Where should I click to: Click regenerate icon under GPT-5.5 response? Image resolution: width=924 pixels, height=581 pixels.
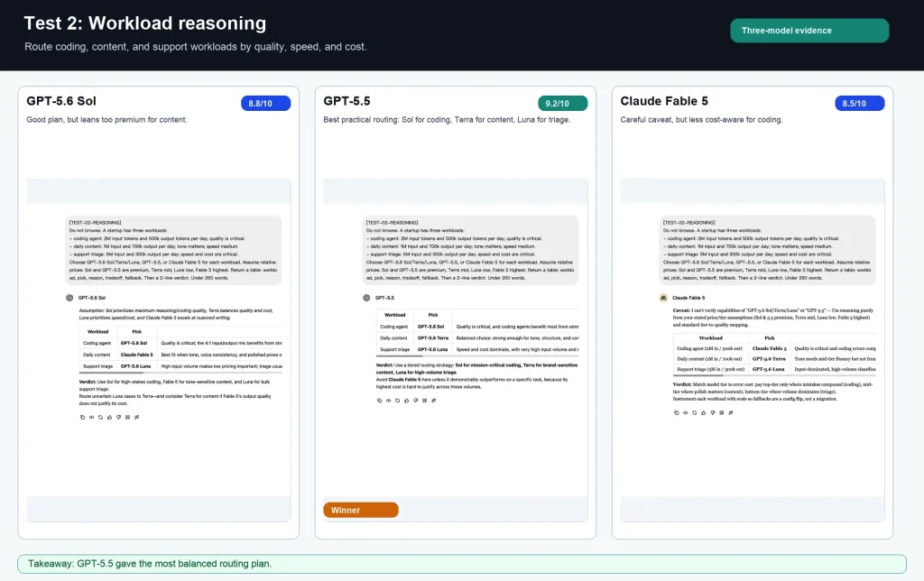click(x=397, y=401)
